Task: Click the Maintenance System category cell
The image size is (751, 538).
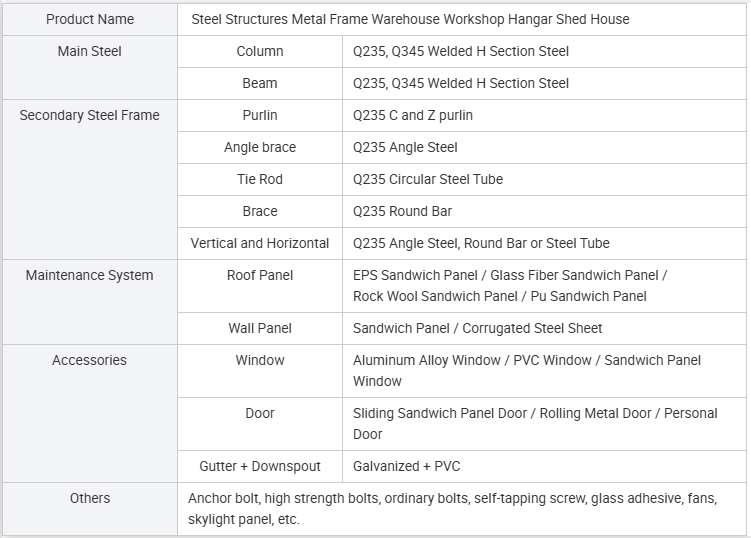Action: [x=90, y=302]
